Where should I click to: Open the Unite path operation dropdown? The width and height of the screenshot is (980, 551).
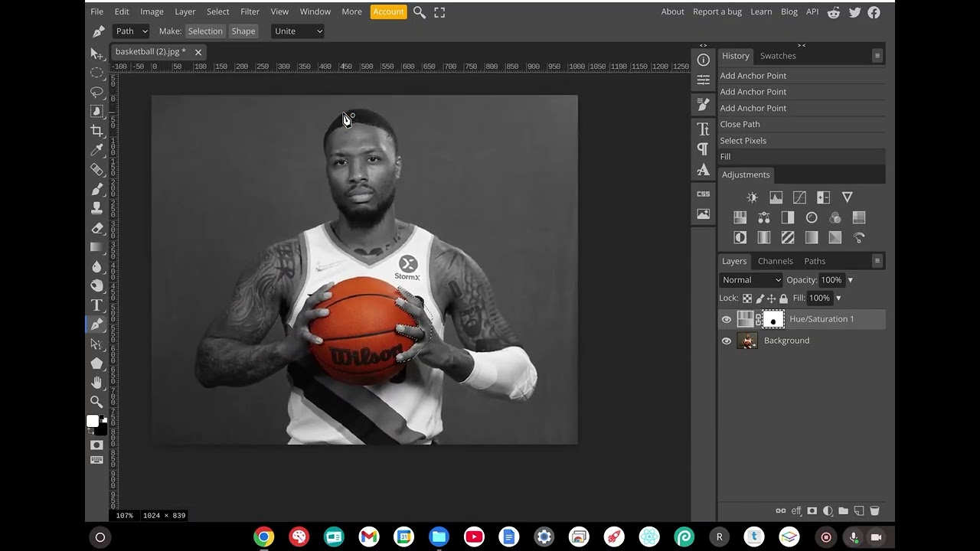(x=298, y=31)
